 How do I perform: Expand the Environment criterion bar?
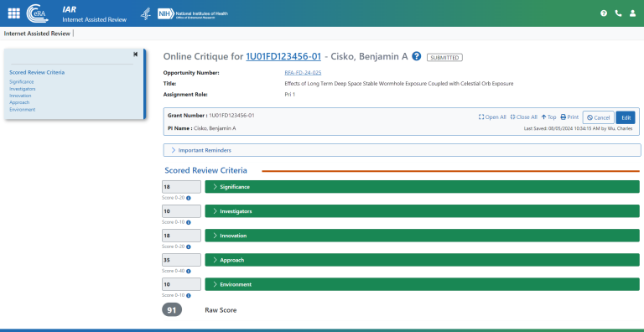(423, 284)
